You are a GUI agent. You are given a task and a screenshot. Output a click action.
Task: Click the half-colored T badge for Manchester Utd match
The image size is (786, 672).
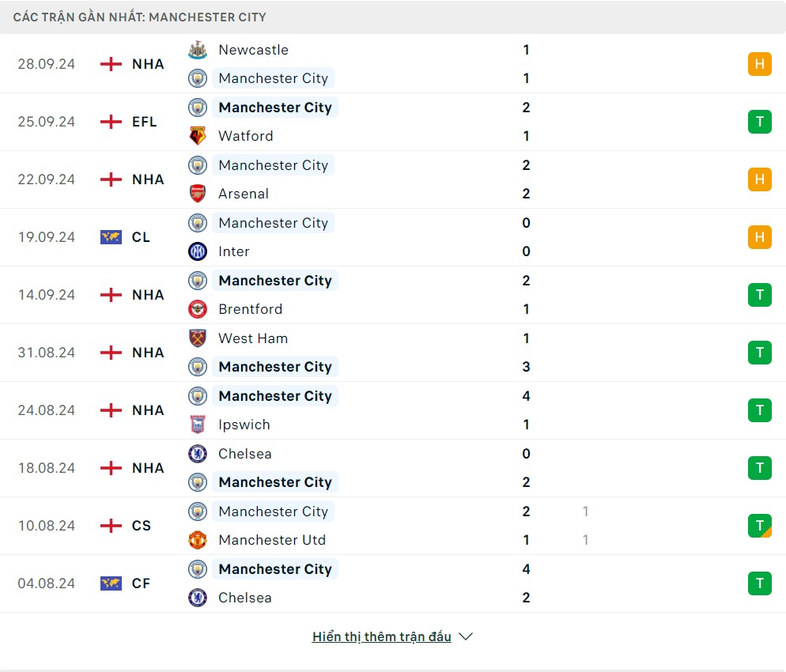[x=759, y=526]
